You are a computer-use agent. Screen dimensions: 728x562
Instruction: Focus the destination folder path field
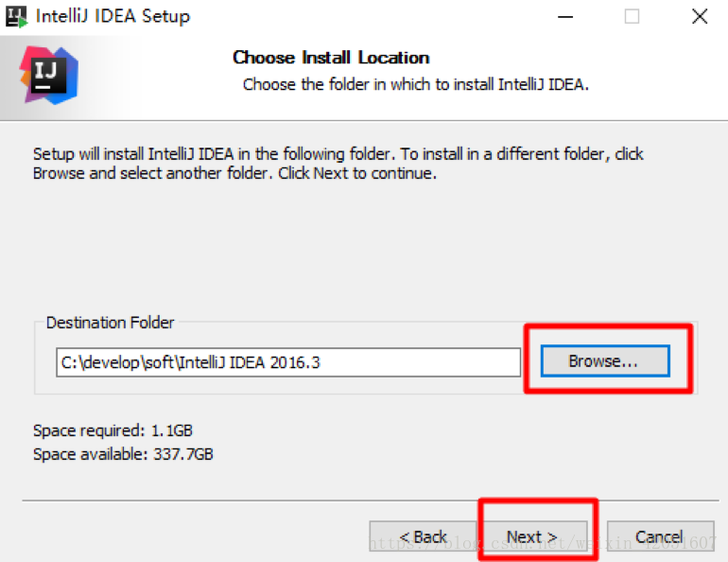287,361
